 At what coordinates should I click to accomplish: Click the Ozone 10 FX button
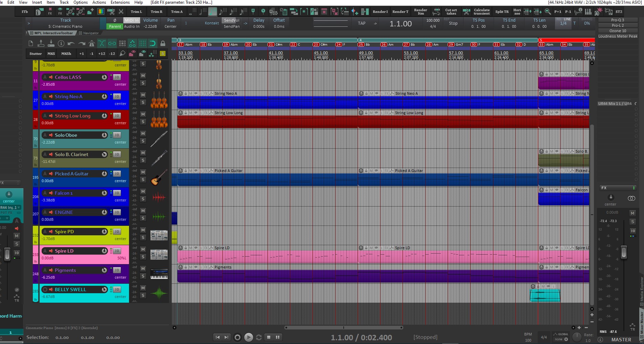[x=618, y=31]
